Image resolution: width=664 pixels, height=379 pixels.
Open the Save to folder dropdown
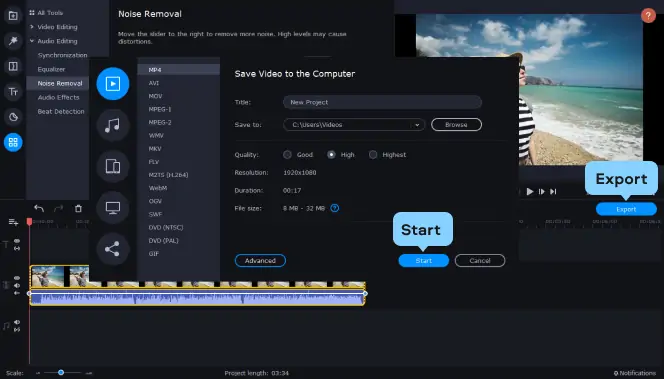click(354, 124)
